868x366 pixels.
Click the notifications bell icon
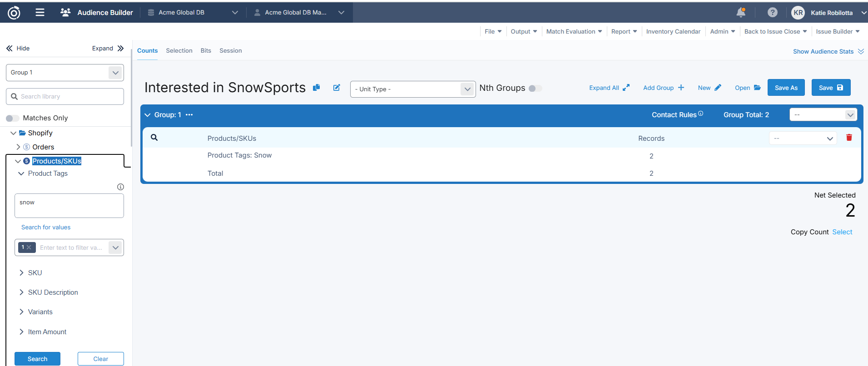pyautogui.click(x=740, y=13)
